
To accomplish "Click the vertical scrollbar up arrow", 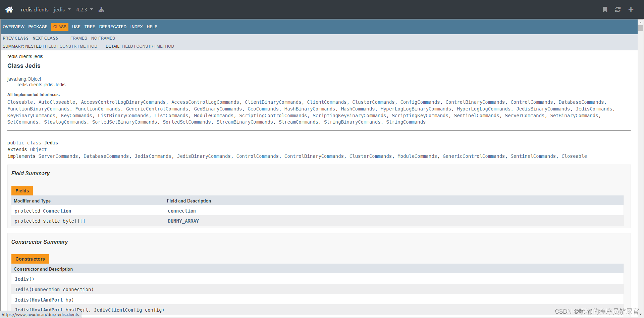I will (641, 22).
